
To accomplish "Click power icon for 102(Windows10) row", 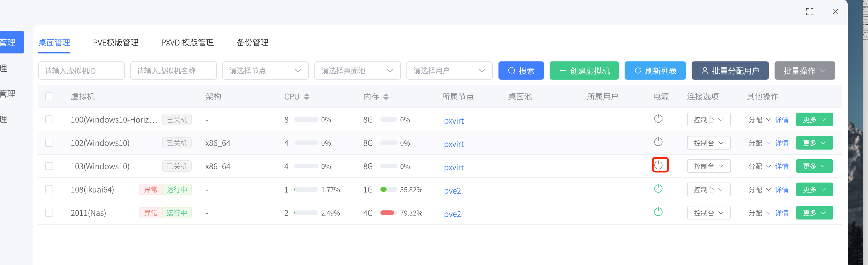I will point(658,142).
